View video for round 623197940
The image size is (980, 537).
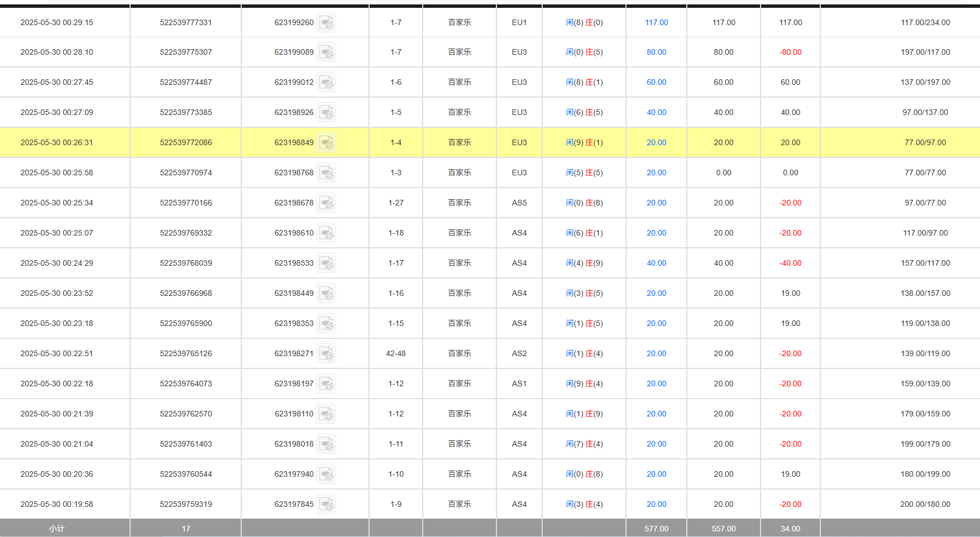(x=326, y=474)
